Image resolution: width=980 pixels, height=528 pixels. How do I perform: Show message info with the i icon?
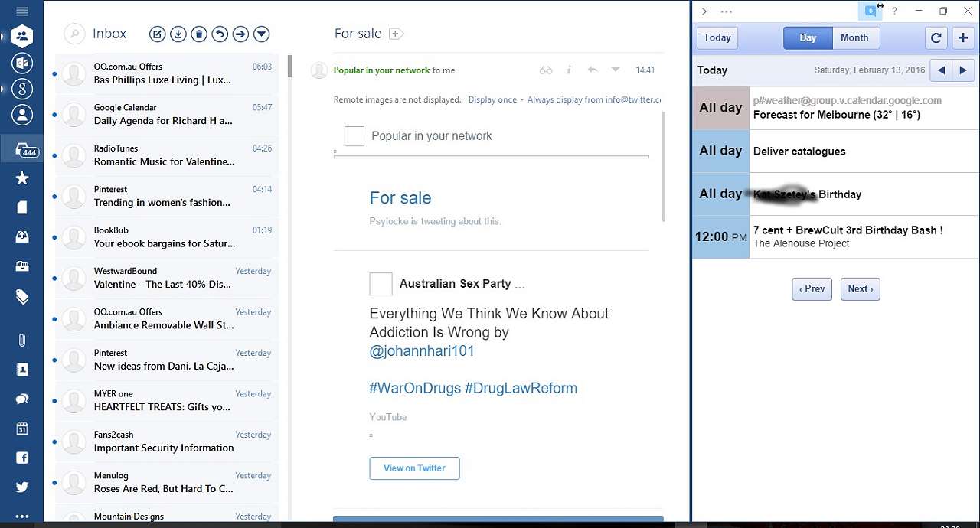click(568, 70)
